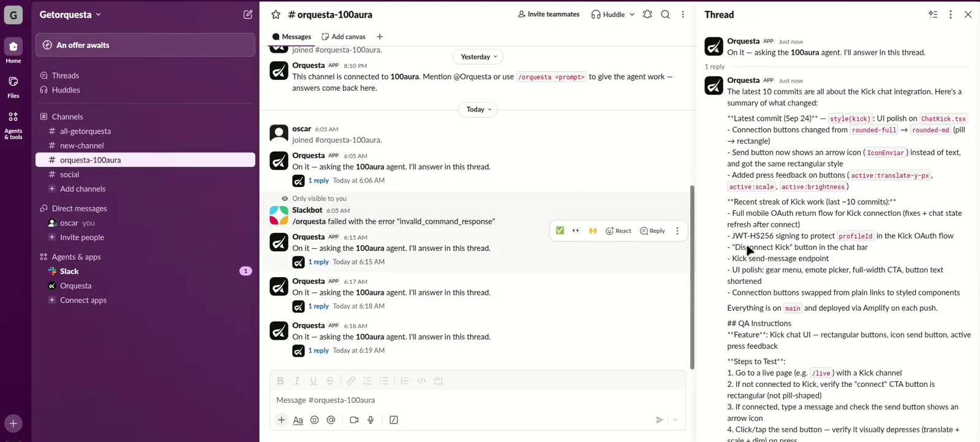The image size is (980, 442).
Task: Open the Files view in the left rail
Action: coord(13,86)
